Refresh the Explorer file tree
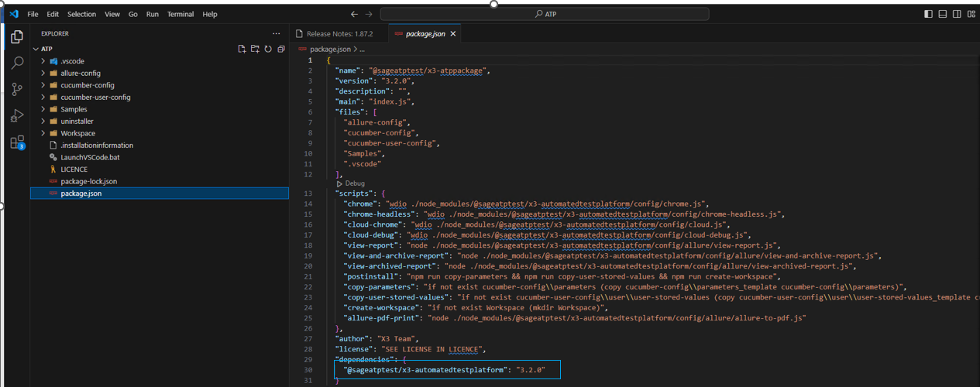This screenshot has height=387, width=980. click(268, 49)
